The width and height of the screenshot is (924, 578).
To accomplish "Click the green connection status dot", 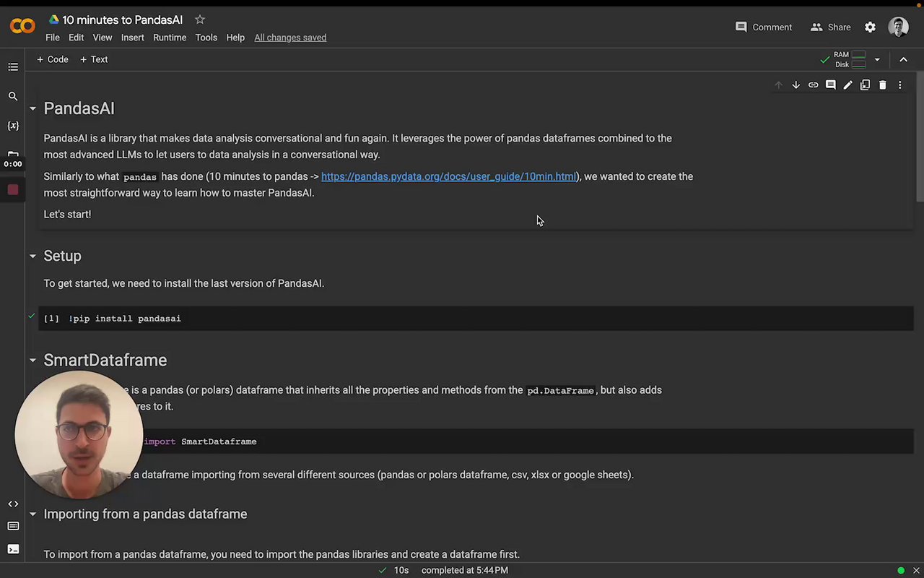I will click(x=901, y=570).
